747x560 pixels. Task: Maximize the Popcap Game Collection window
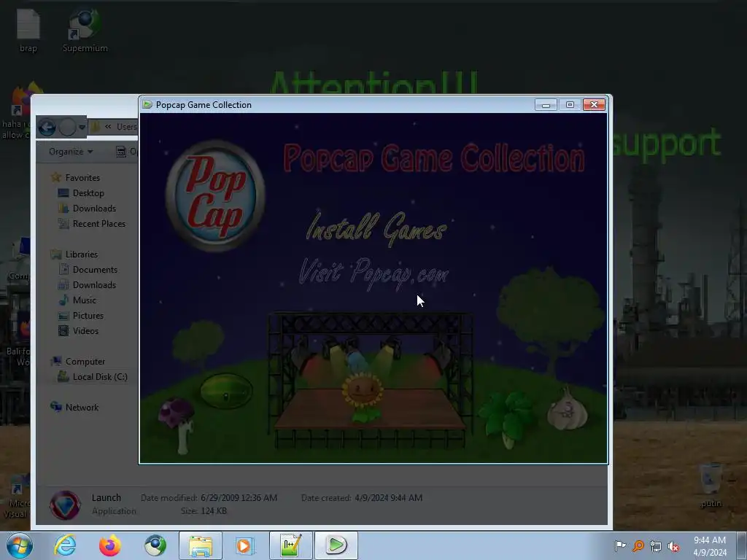570,105
